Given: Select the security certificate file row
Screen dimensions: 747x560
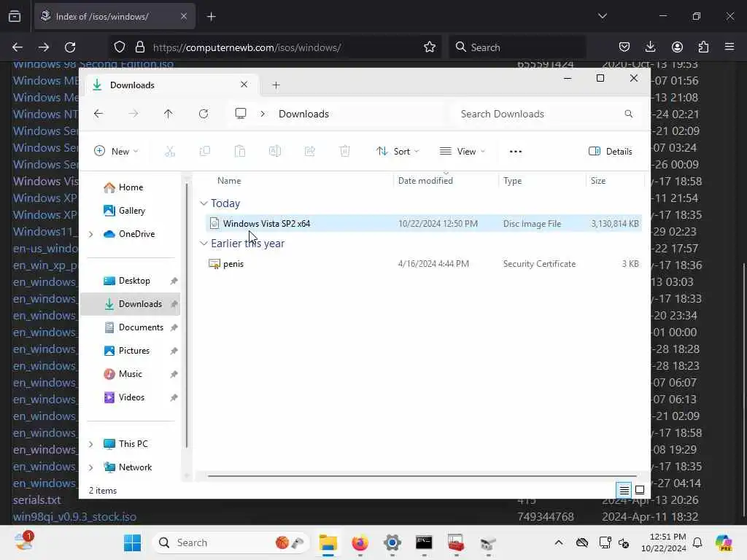Looking at the screenshot, I should [x=424, y=264].
